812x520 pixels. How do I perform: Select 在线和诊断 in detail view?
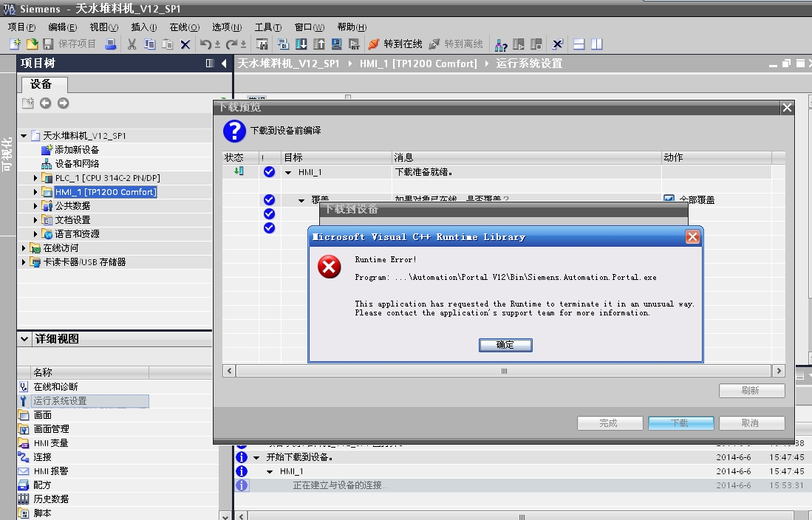[55, 387]
